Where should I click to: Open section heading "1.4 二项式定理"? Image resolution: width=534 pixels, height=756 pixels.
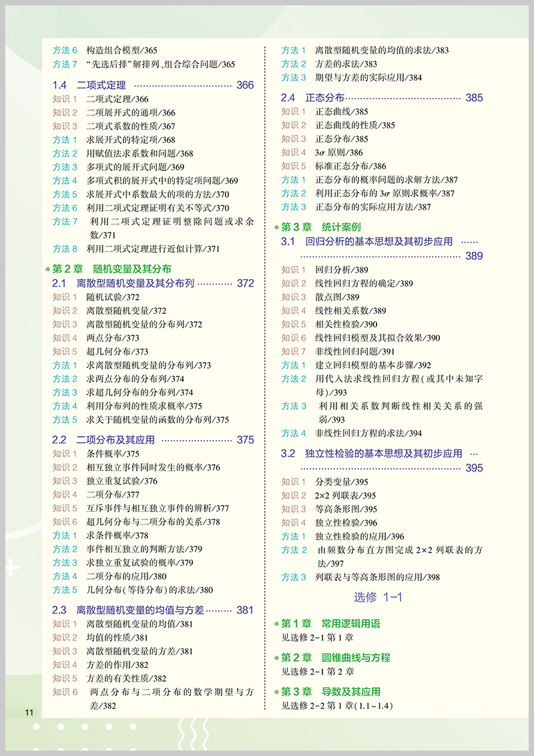(153, 85)
